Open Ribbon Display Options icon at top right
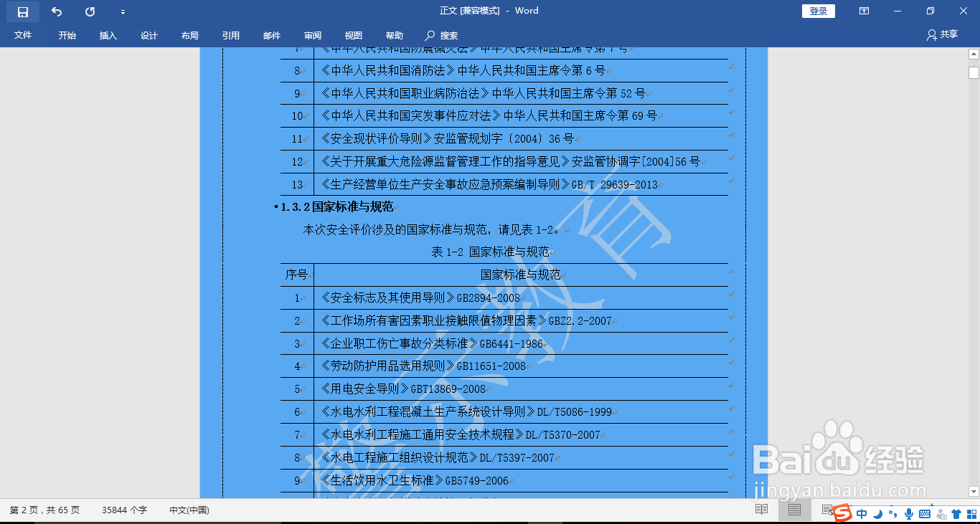The height and width of the screenshot is (524, 980). [864, 11]
